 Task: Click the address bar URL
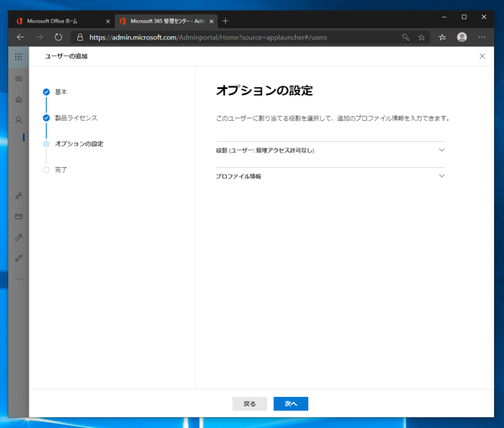(208, 38)
